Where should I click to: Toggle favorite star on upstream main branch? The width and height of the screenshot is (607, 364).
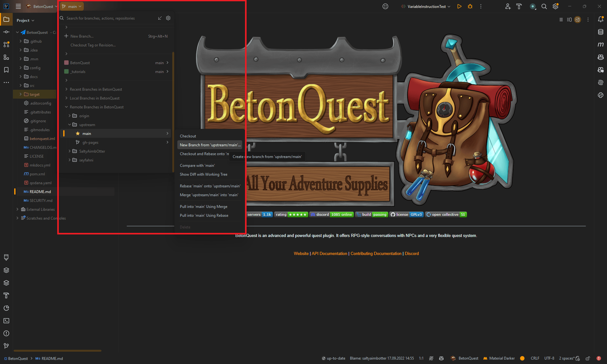click(78, 134)
